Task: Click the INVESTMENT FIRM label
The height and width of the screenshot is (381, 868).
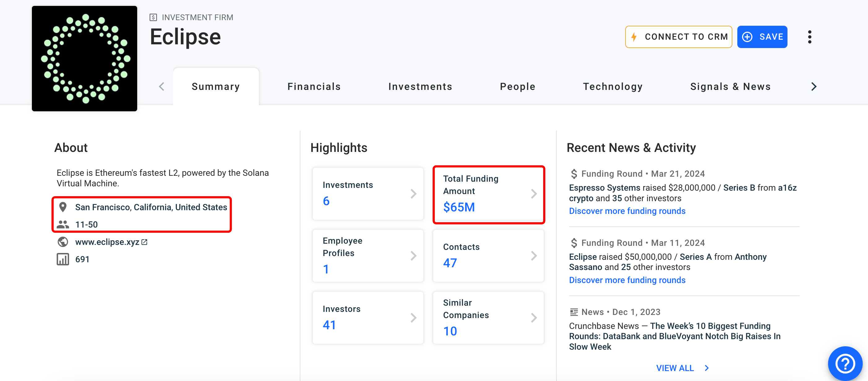Action: click(x=198, y=17)
